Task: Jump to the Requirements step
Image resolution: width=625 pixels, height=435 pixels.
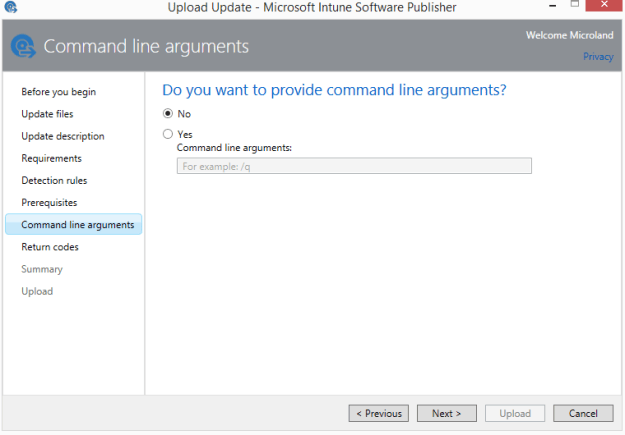Action: 51,158
